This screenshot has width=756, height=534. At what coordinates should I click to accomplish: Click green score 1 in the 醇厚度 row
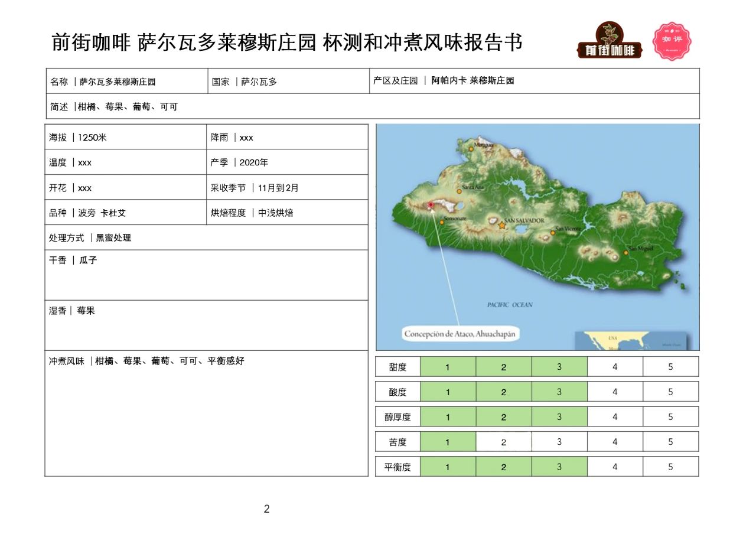click(448, 417)
